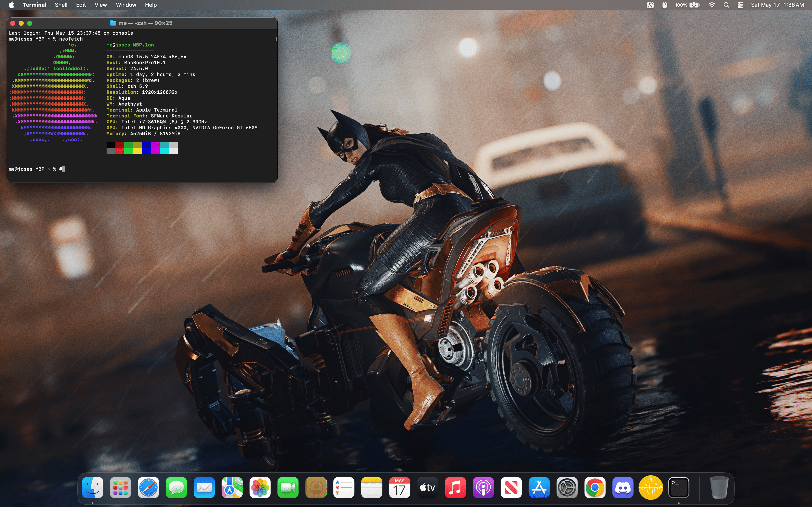
Task: Open Discord in the Dock
Action: coord(623,487)
